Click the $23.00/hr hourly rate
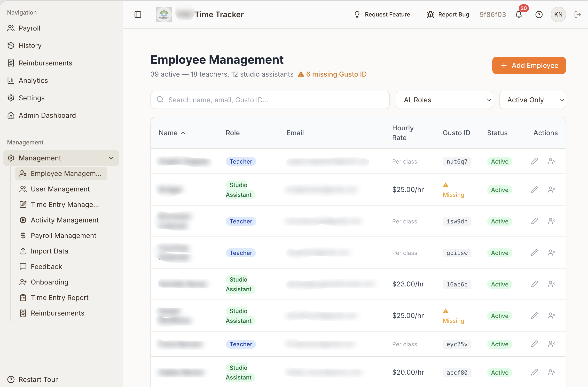 pyautogui.click(x=408, y=284)
